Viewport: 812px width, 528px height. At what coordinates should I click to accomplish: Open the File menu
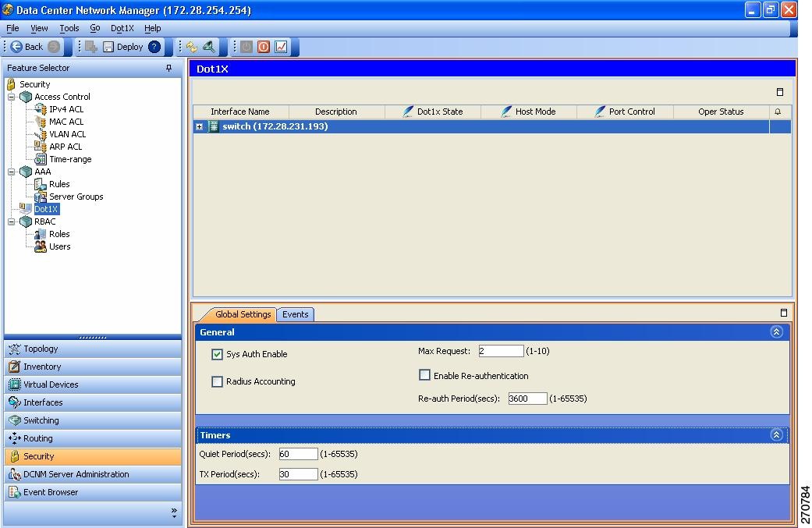12,28
